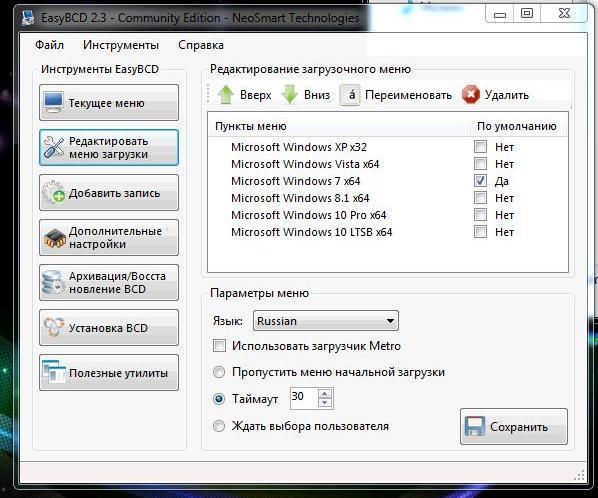
Task: Open Текущее меню view
Action: [109, 103]
